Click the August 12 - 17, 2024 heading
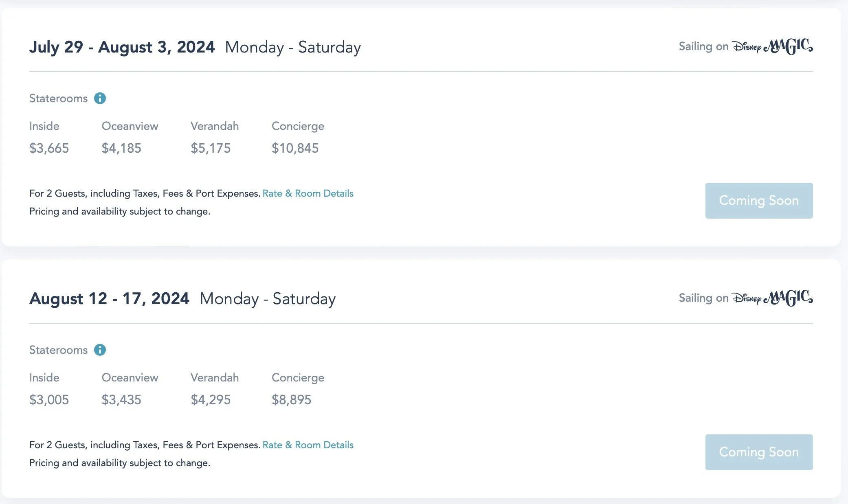The image size is (848, 504). [x=109, y=299]
